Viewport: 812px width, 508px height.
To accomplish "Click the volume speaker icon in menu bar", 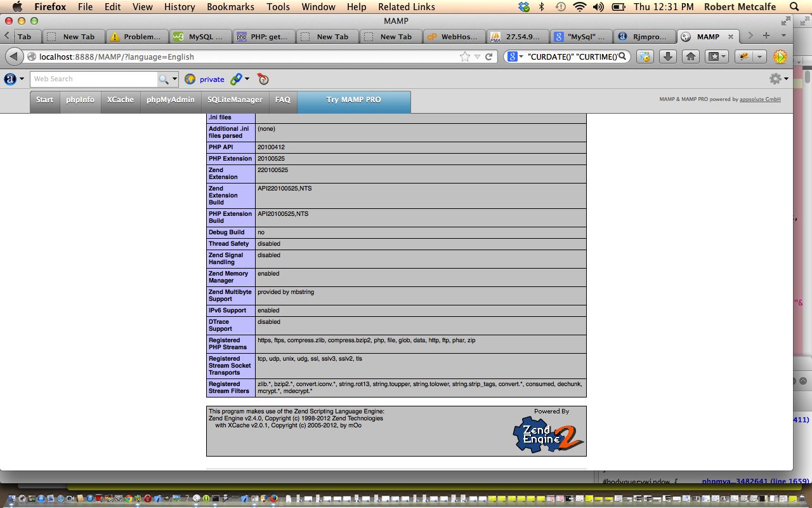I will tap(598, 7).
